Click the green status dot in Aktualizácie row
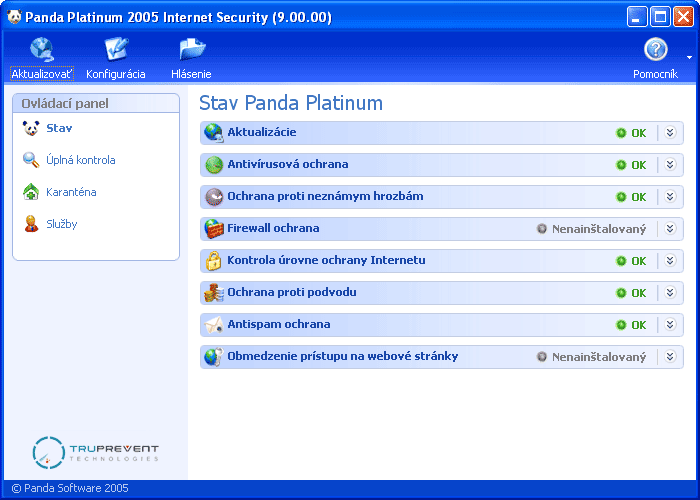Screen dimensions: 700x500 point(621,133)
